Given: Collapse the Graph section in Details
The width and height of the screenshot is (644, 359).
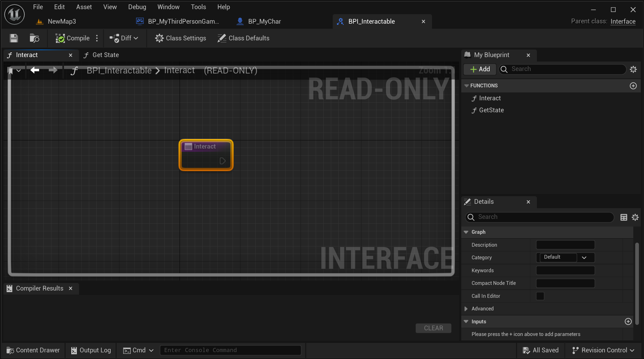Looking at the screenshot, I should 466,232.
